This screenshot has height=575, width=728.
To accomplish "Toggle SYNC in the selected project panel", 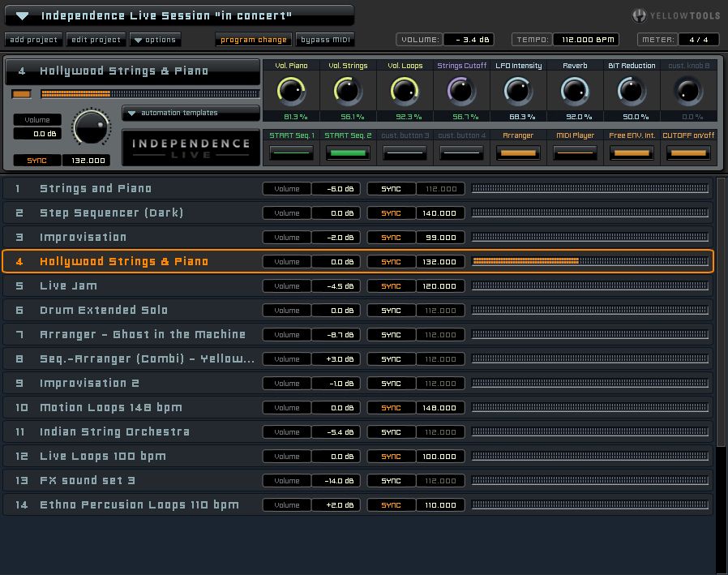I will pyautogui.click(x=36, y=161).
